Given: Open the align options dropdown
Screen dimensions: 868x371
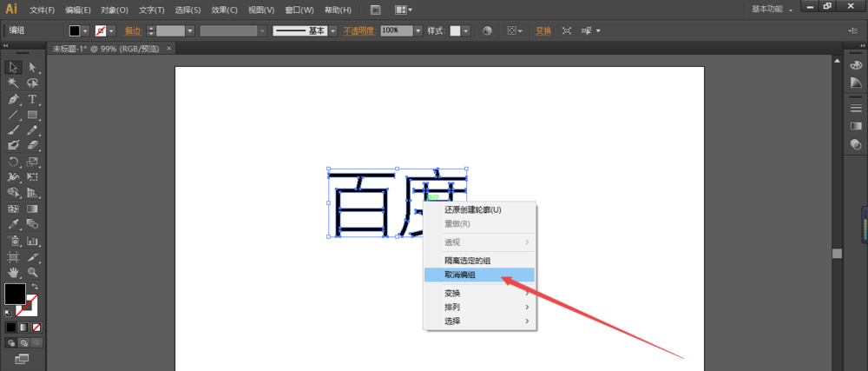Looking at the screenshot, I should (516, 31).
